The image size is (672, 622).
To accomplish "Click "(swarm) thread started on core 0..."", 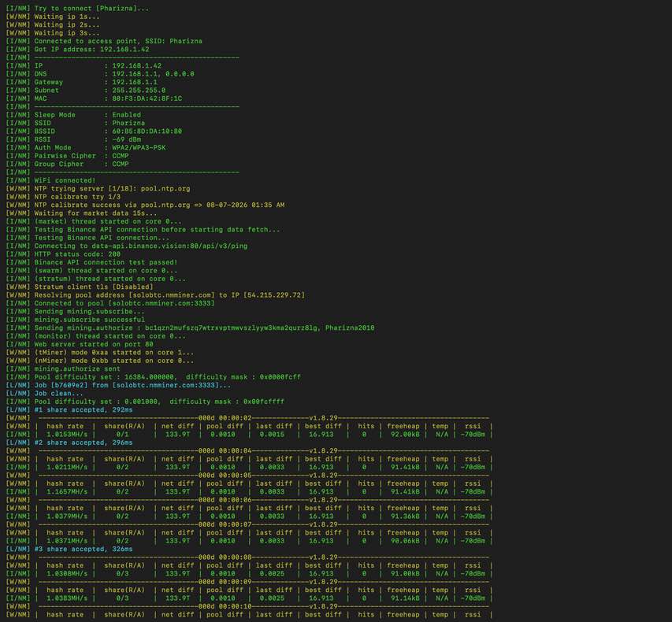I will point(106,271).
